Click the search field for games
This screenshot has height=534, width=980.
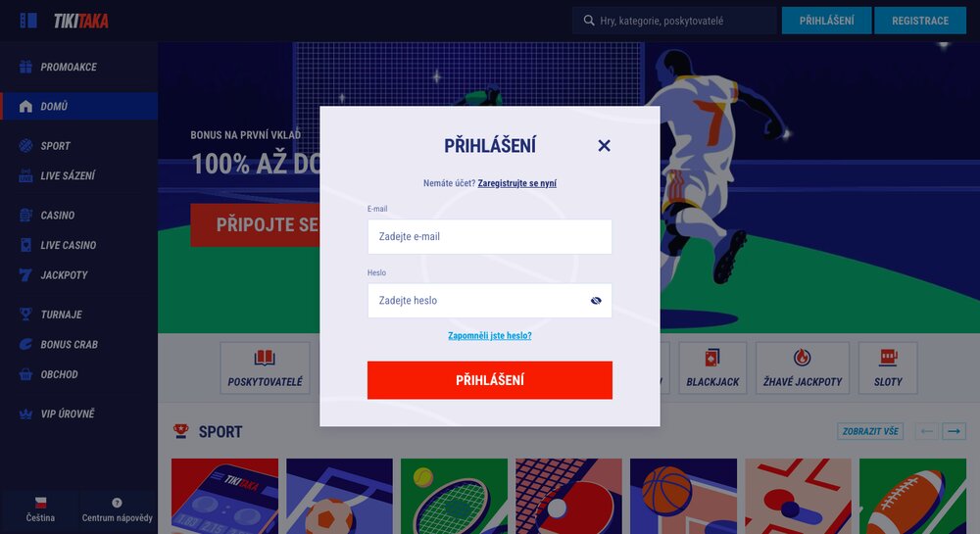tap(674, 21)
